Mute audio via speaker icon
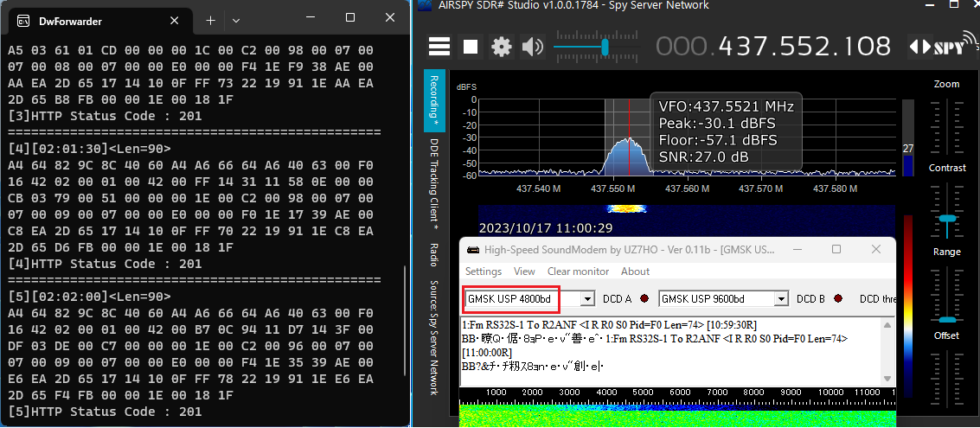This screenshot has width=980, height=428. click(x=533, y=47)
